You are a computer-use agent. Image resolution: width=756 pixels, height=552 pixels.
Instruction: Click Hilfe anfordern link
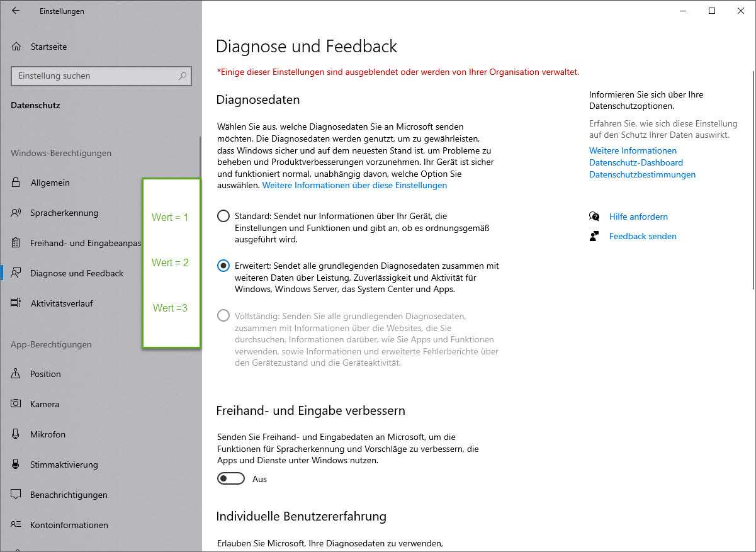[x=638, y=217]
